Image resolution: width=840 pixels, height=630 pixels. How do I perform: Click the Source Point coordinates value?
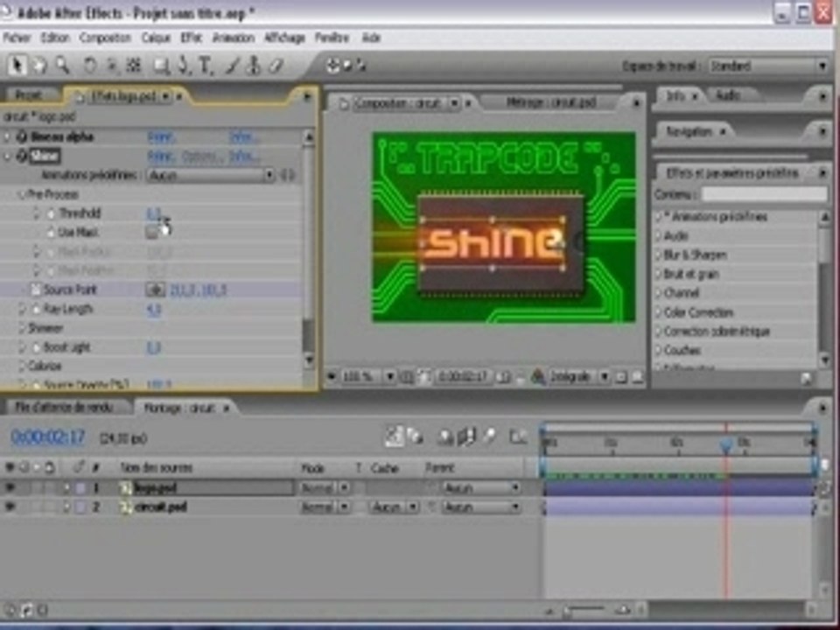(199, 290)
